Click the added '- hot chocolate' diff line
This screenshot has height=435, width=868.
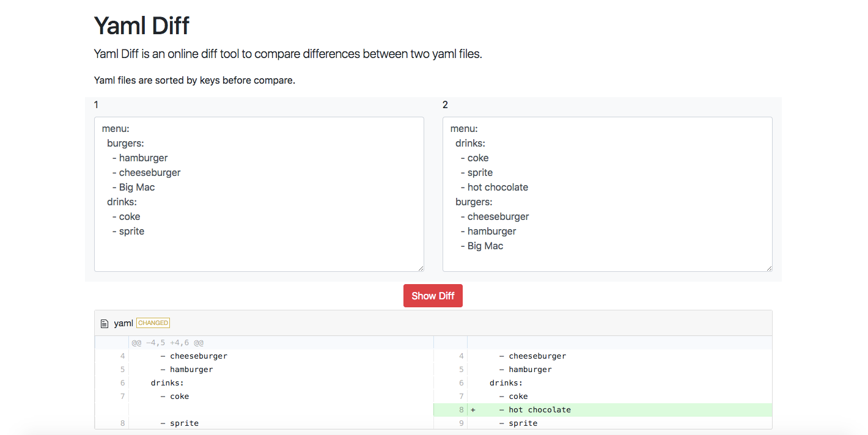click(603, 410)
